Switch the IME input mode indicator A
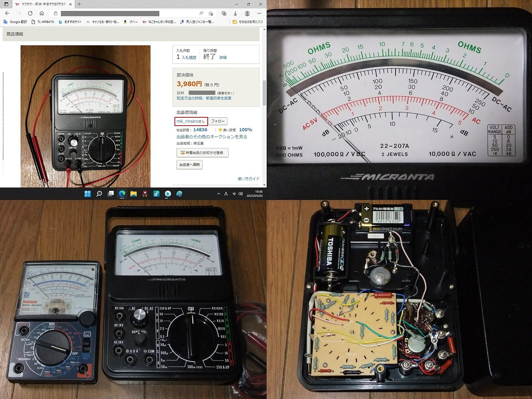The width and height of the screenshot is (532, 399). pyautogui.click(x=226, y=194)
